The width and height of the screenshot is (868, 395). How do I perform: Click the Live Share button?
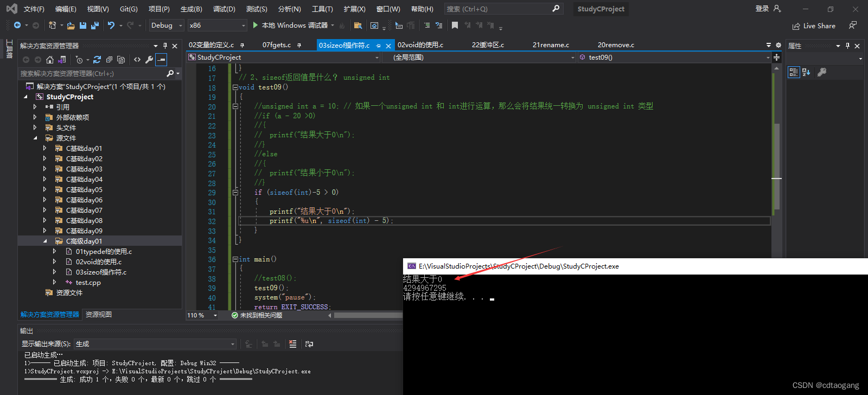pyautogui.click(x=814, y=26)
